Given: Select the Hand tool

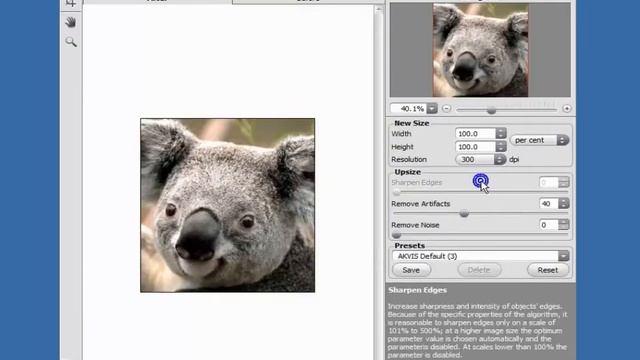Looking at the screenshot, I should tap(71, 22).
